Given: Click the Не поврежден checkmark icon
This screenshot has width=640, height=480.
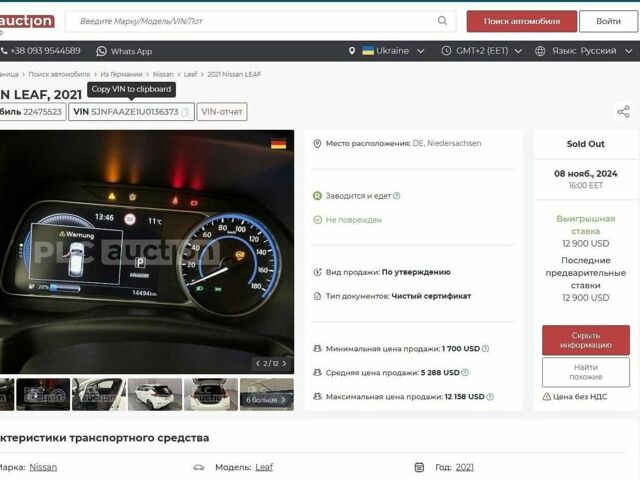Looking at the screenshot, I should point(317,220).
